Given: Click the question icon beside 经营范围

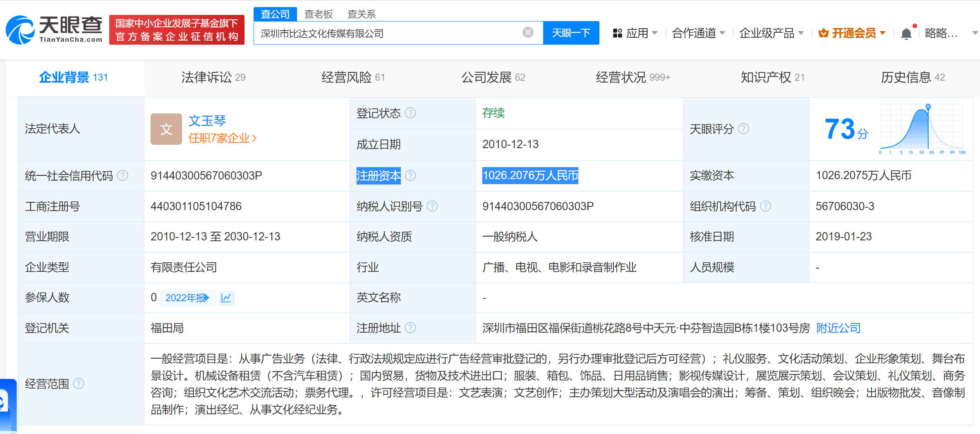Looking at the screenshot, I should click(x=78, y=384).
